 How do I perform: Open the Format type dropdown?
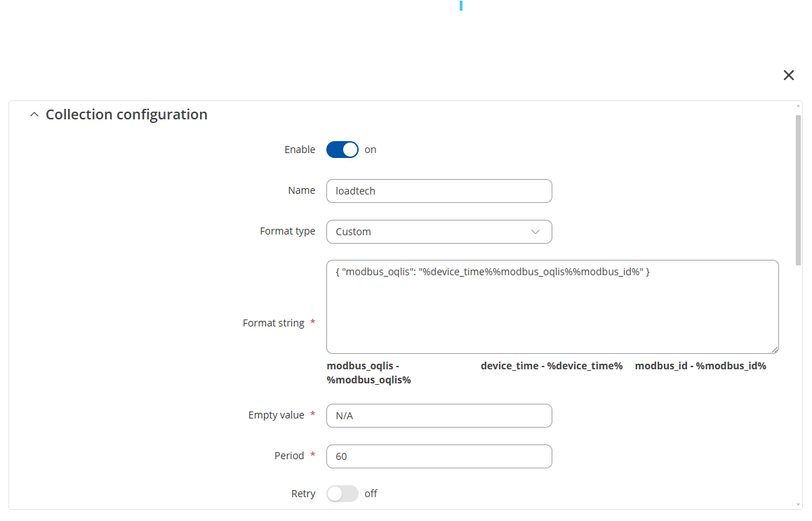pyautogui.click(x=439, y=232)
